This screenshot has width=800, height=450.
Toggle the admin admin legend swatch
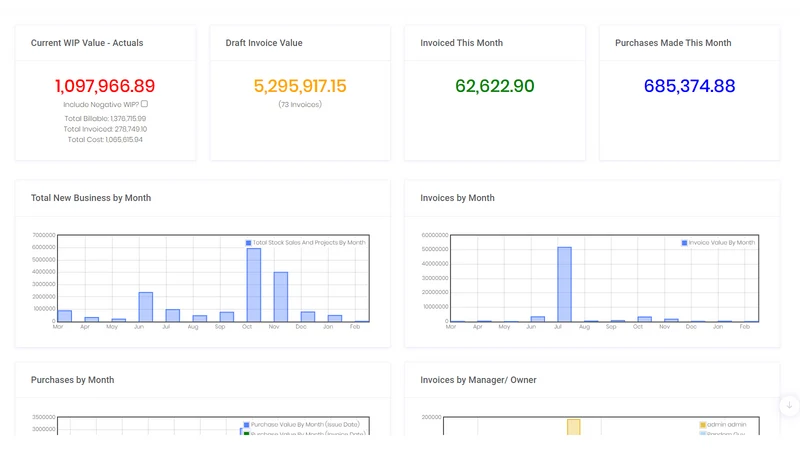pyautogui.click(x=703, y=424)
